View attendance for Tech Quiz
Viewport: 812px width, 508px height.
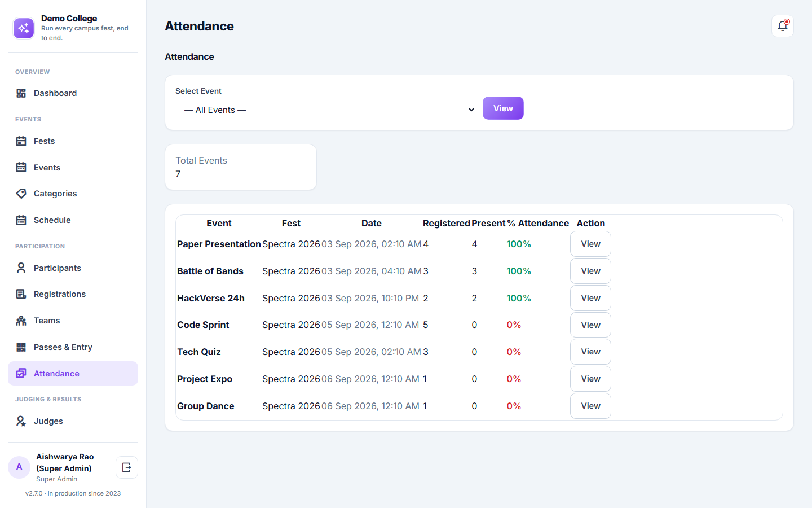(590, 352)
